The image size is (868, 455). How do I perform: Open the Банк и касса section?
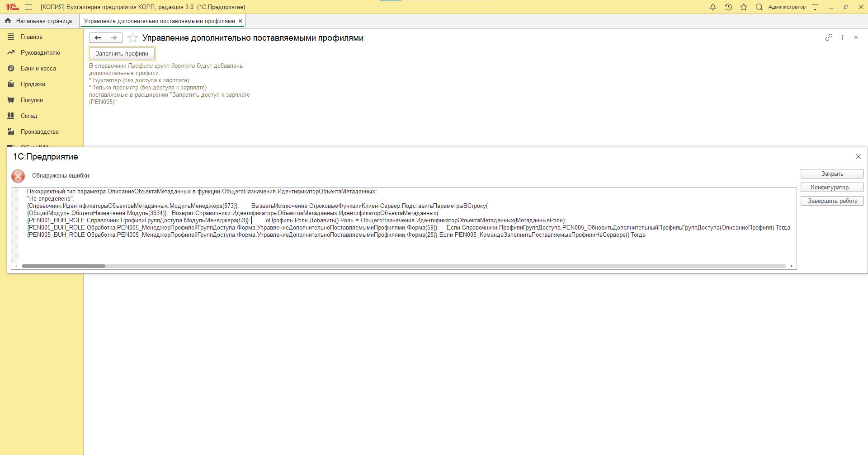(38, 69)
